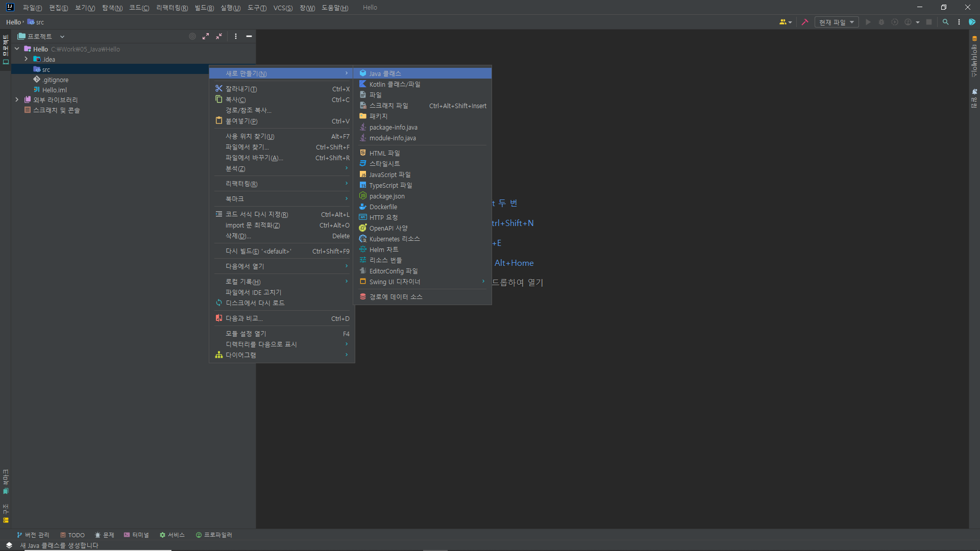Click the expand all icon in project panel
The image size is (980, 551).
(x=206, y=36)
